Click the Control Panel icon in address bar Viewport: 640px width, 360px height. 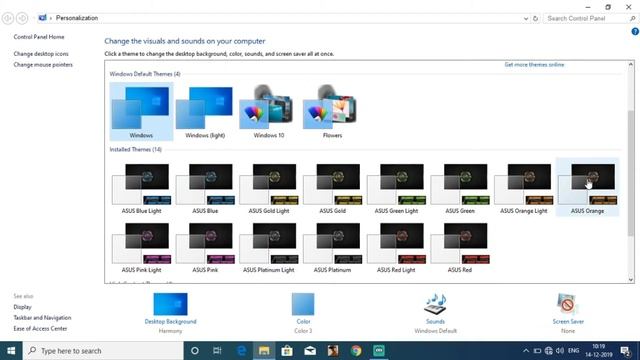(x=42, y=18)
